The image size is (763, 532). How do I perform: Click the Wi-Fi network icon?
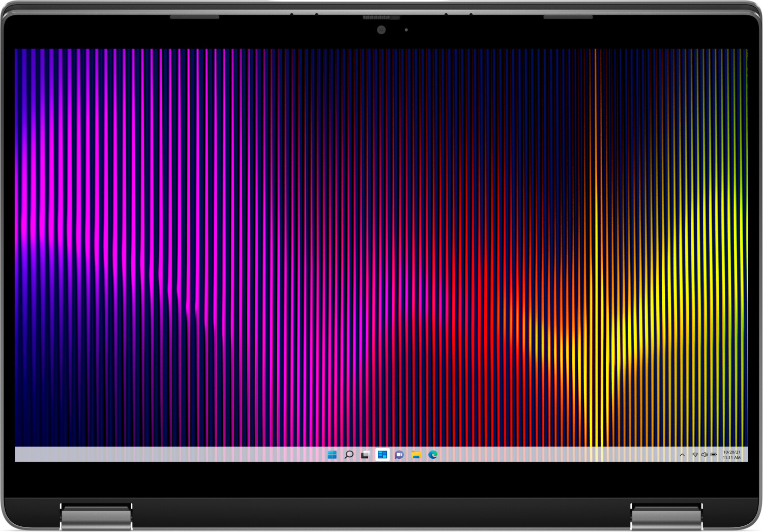tap(695, 455)
